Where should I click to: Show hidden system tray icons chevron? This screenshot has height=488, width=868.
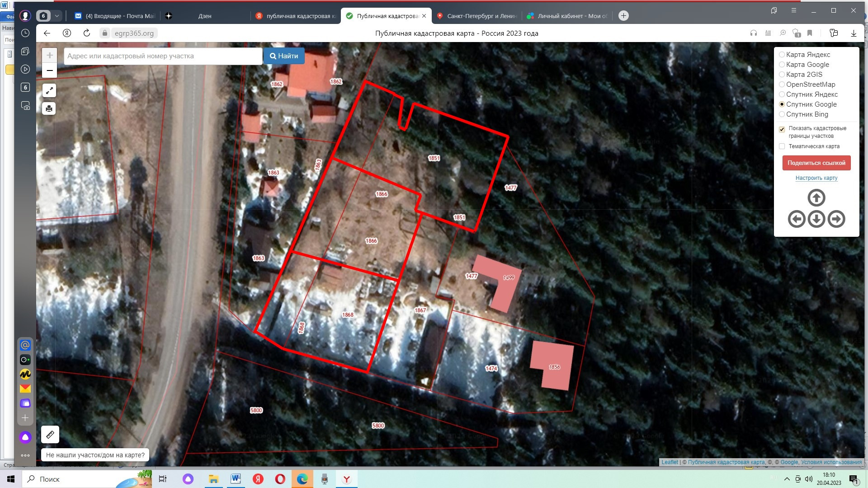pos(787,479)
